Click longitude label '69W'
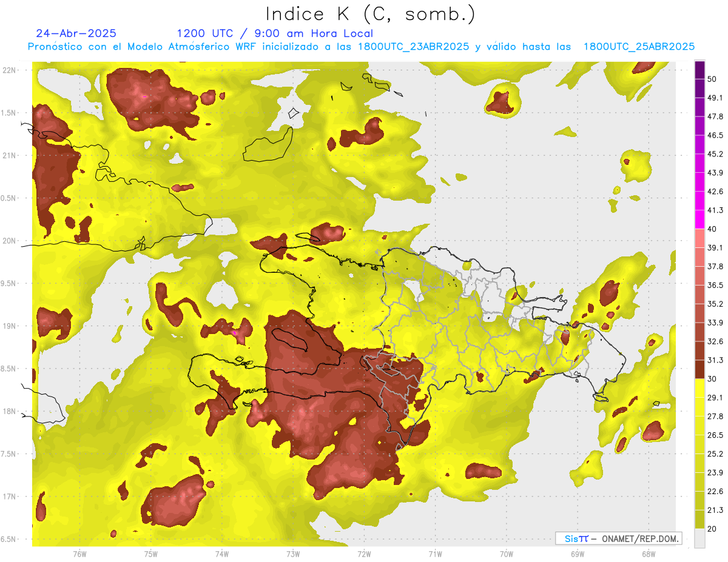 [578, 554]
